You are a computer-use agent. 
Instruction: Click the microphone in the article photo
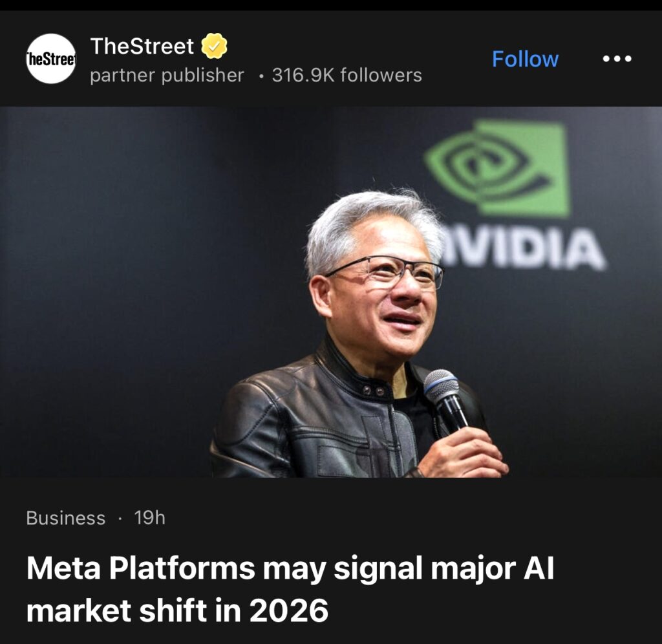click(446, 402)
